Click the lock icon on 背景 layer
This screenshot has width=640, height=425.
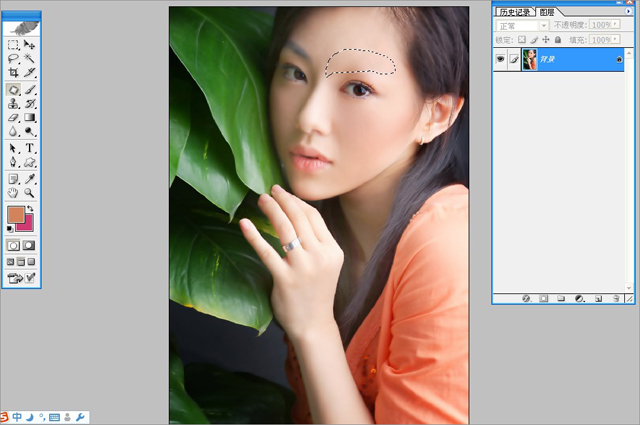coord(619,60)
